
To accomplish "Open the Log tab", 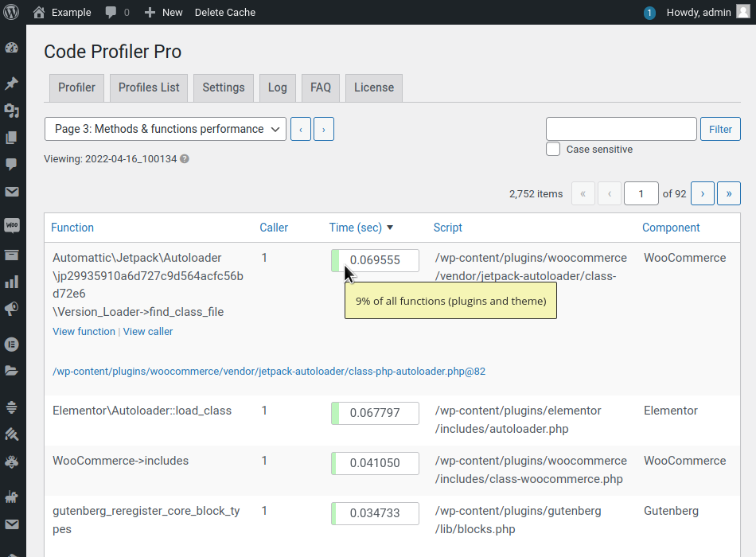I will pos(278,88).
